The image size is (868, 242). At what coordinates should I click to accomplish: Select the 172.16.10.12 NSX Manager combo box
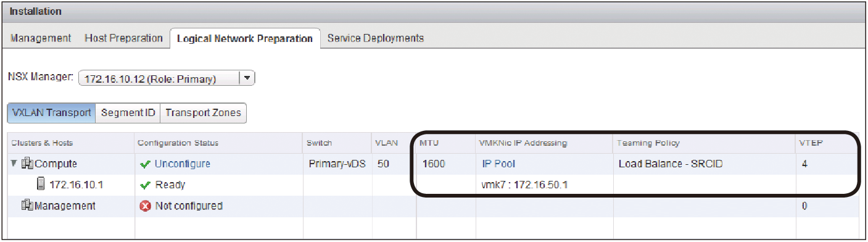point(167,78)
